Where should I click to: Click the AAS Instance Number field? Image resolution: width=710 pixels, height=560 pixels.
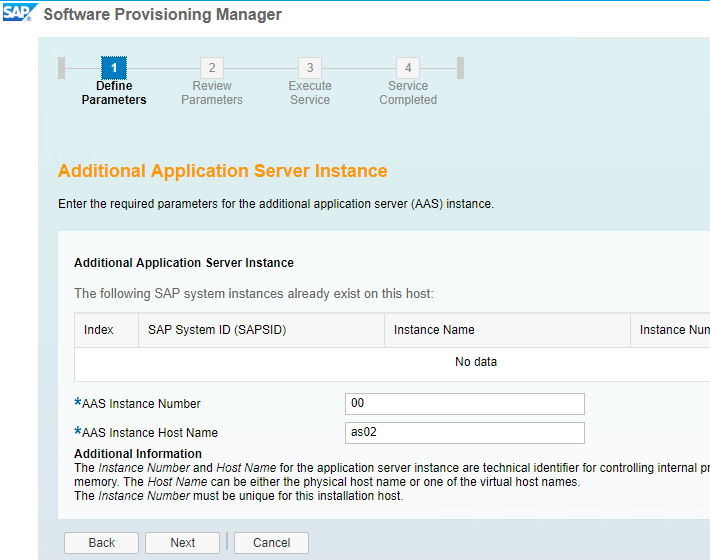pyautogui.click(x=465, y=404)
